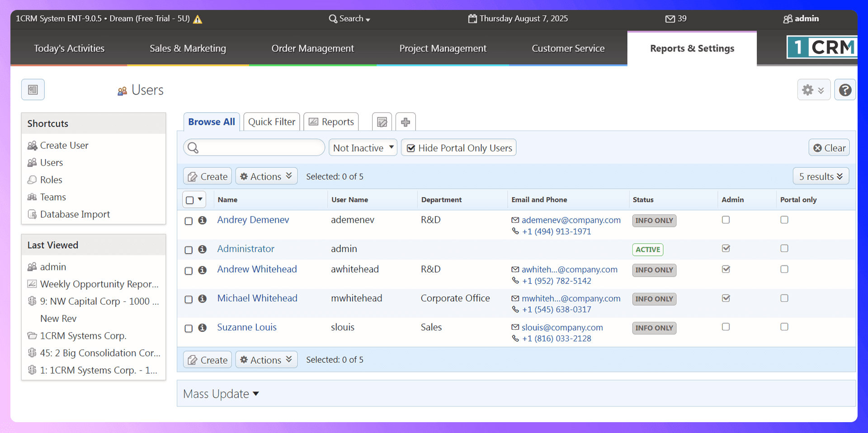Click email mwhiteh...@company.com
This screenshot has height=433, width=868.
(x=571, y=298)
